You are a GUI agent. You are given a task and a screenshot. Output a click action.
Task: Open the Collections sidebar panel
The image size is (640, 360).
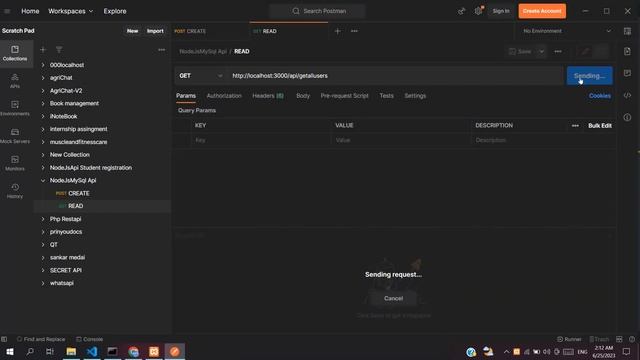click(15, 53)
